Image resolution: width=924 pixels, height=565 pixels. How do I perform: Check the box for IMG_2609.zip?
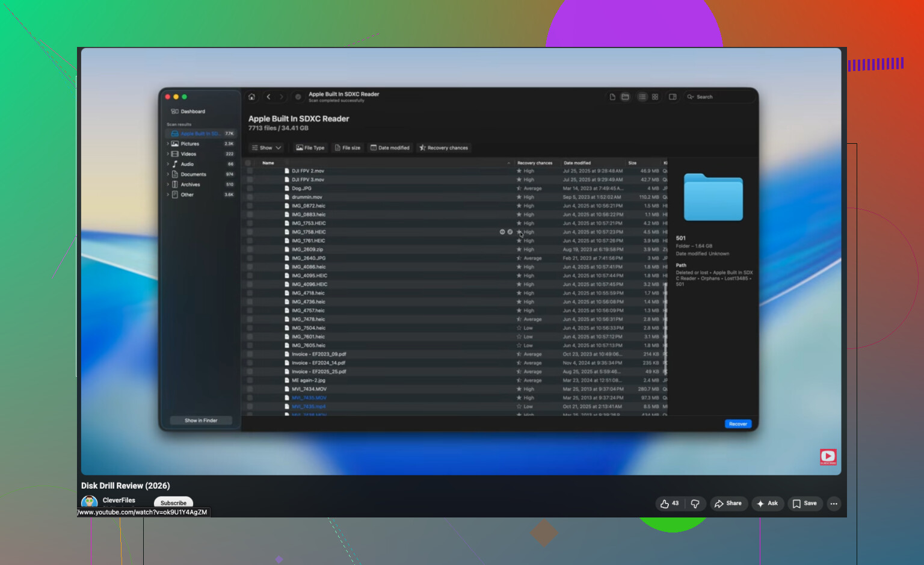pos(250,250)
